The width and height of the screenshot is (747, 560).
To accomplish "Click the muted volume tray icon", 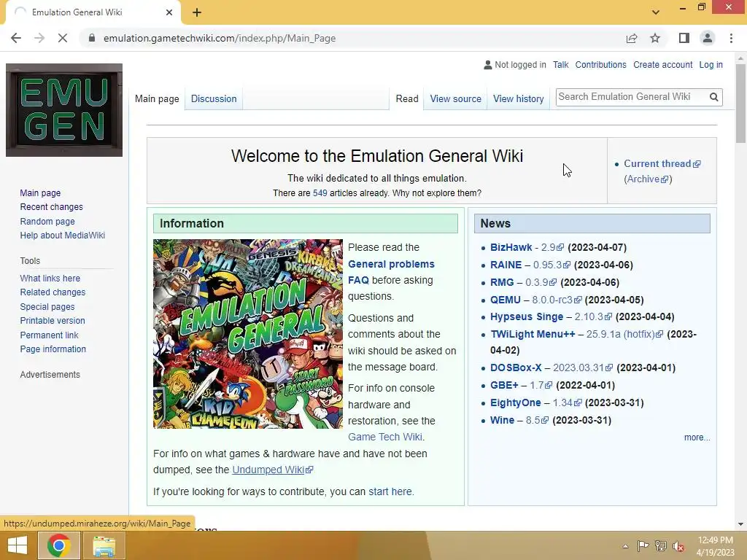I will 678,546.
